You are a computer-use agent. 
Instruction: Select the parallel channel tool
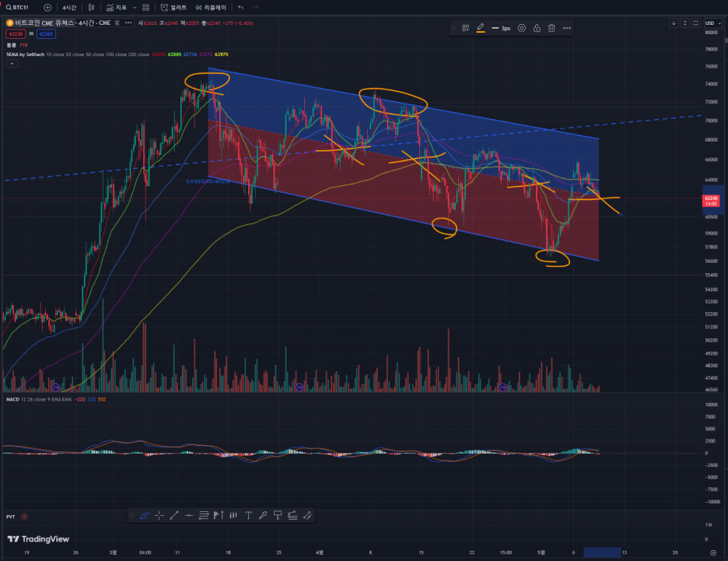pos(307,515)
